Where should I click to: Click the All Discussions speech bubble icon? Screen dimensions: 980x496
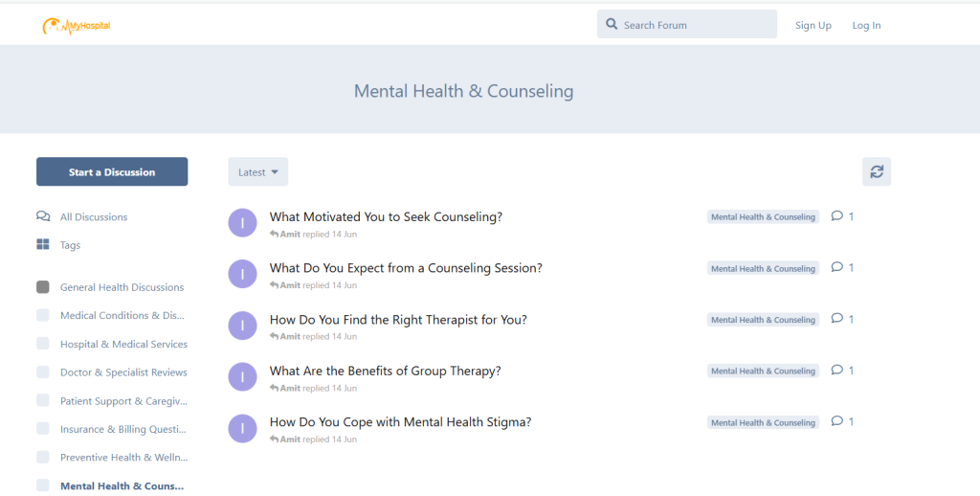pos(43,217)
